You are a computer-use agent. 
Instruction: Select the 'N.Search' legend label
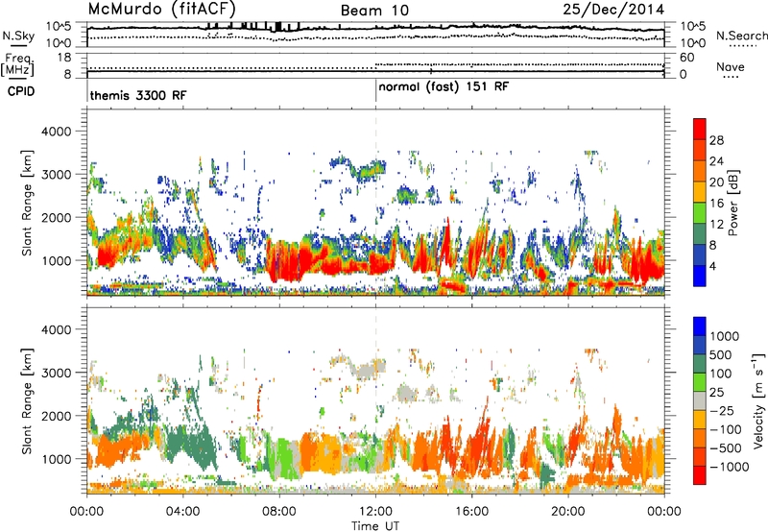[741, 36]
